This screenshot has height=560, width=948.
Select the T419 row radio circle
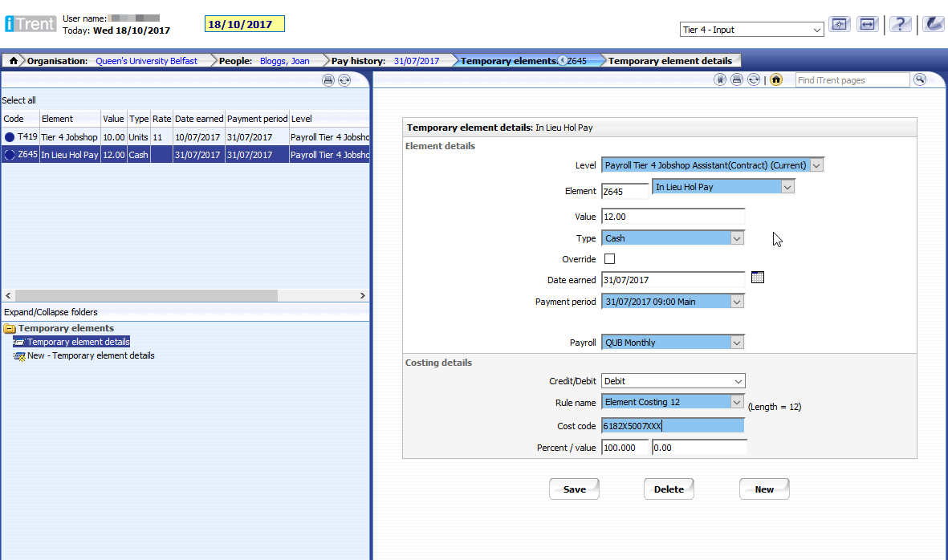click(x=10, y=137)
